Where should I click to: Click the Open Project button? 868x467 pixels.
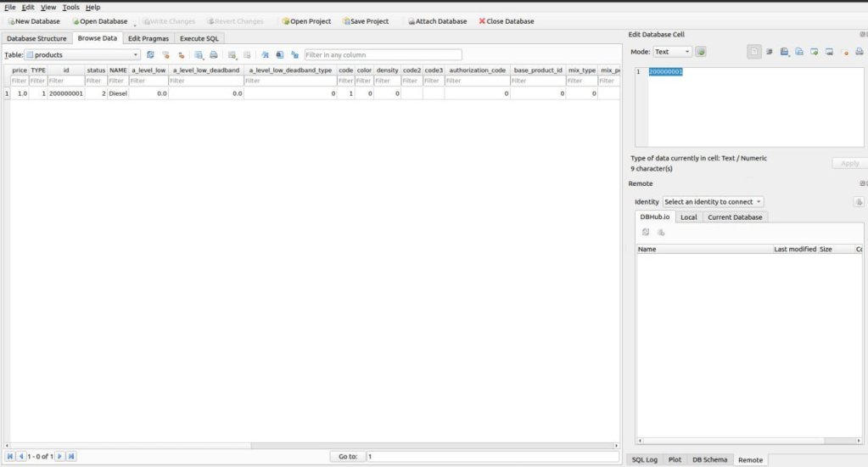pyautogui.click(x=305, y=21)
